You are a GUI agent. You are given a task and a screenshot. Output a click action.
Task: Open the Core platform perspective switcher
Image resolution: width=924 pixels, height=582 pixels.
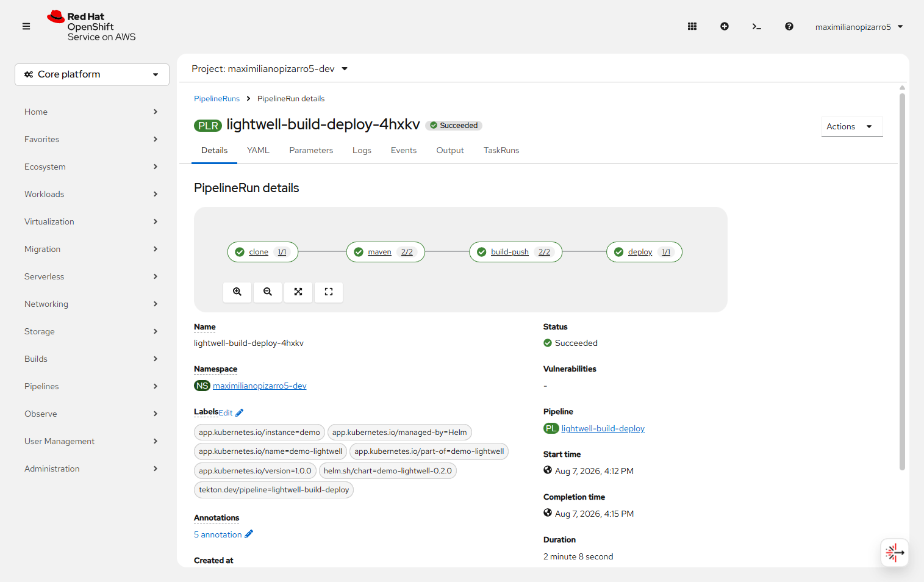(x=92, y=74)
